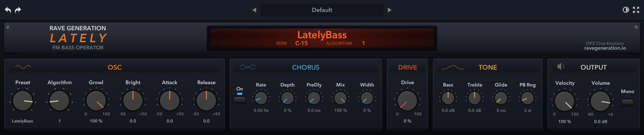Viewport: 644px width, 135px height.
Task: Open the ravegeneration.io link
Action: (605, 48)
